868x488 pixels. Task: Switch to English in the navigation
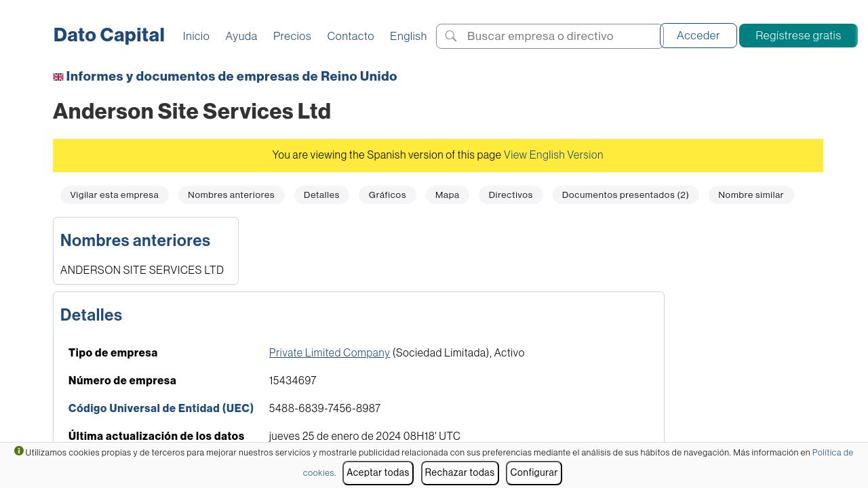pyautogui.click(x=408, y=36)
